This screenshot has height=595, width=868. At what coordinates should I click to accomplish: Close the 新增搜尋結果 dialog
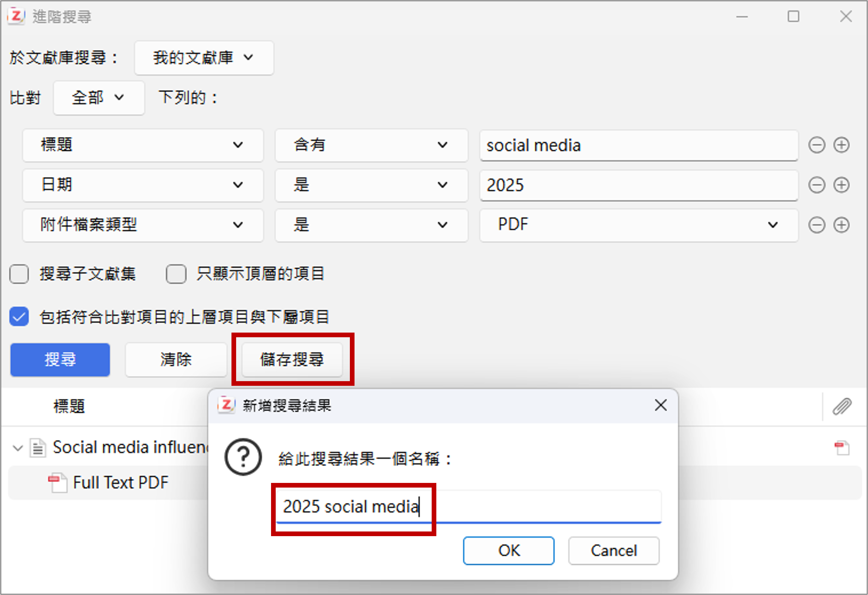[660, 405]
